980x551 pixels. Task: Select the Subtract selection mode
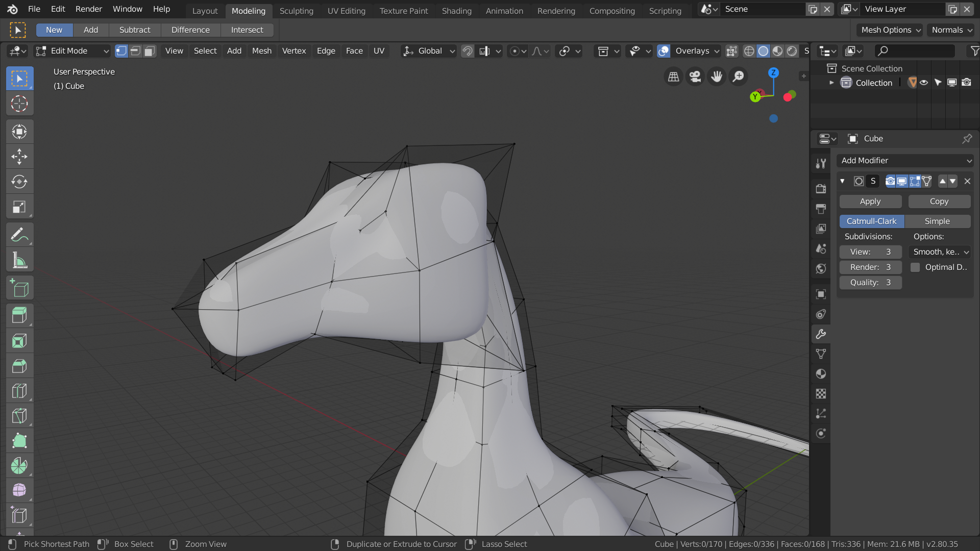coord(135,30)
